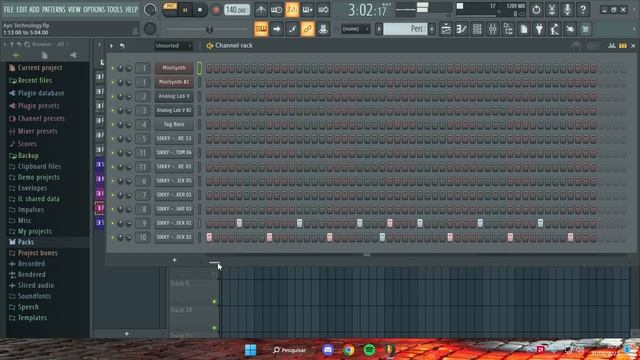This screenshot has height=360, width=640.
Task: Open Discord from the Windows taskbar
Action: [x=328, y=350]
